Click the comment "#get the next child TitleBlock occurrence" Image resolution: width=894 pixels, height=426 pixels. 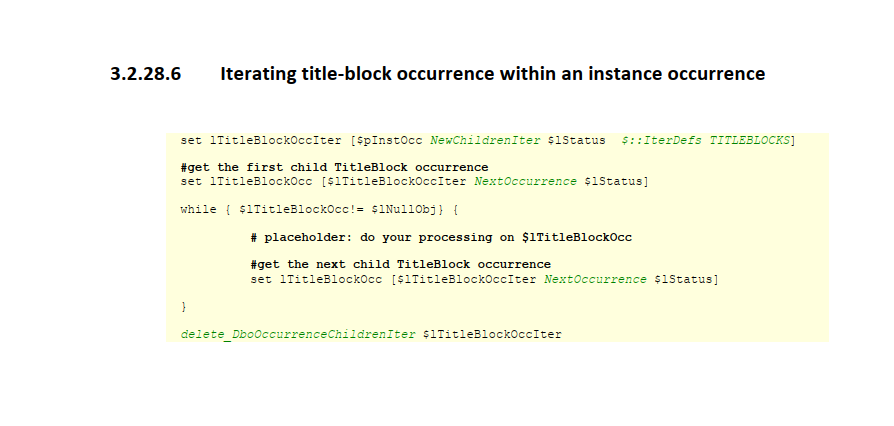click(x=400, y=264)
